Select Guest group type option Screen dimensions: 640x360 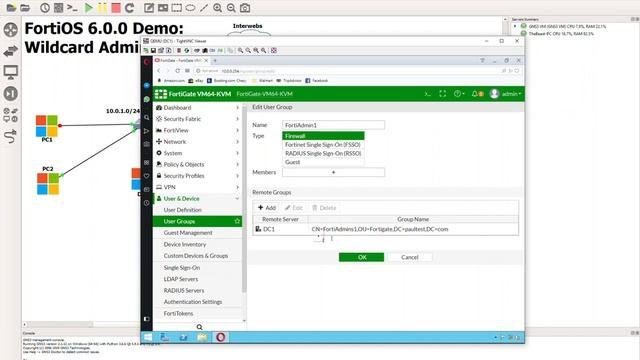323,162
